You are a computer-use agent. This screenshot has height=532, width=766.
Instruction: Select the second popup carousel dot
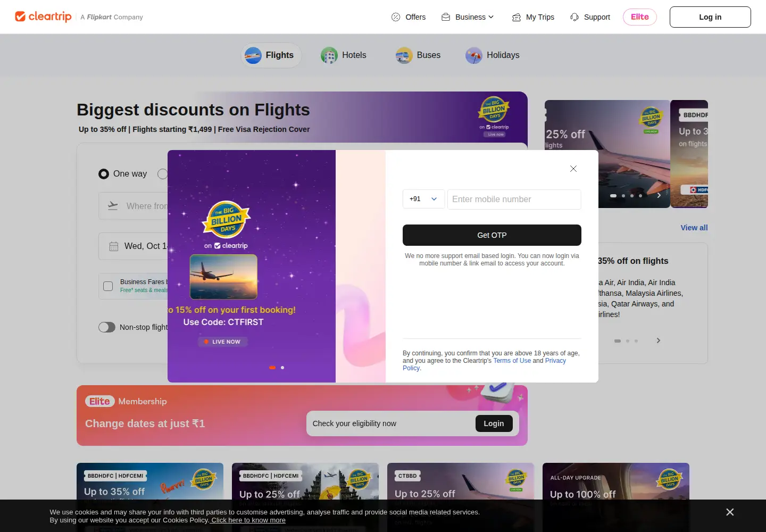pos(282,368)
